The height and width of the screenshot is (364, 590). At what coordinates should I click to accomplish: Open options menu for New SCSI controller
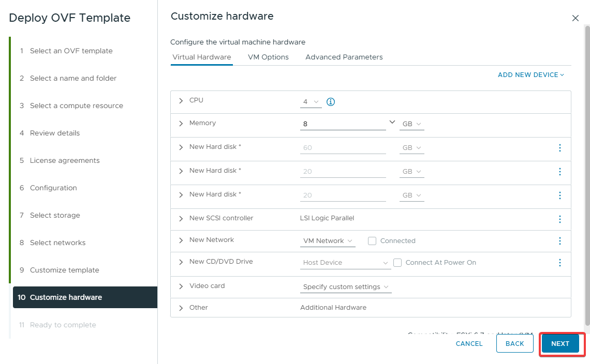pos(559,219)
